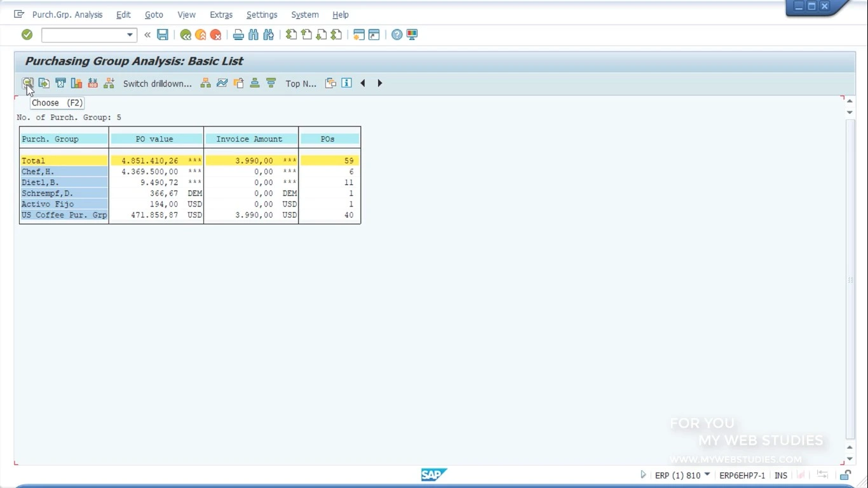Open the command field dropdown arrow
This screenshot has height=488, width=868.
point(130,35)
